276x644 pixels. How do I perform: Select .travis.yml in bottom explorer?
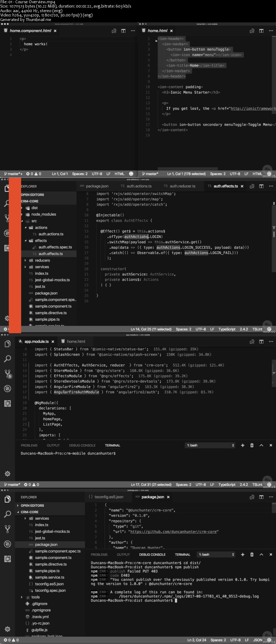click(40, 617)
